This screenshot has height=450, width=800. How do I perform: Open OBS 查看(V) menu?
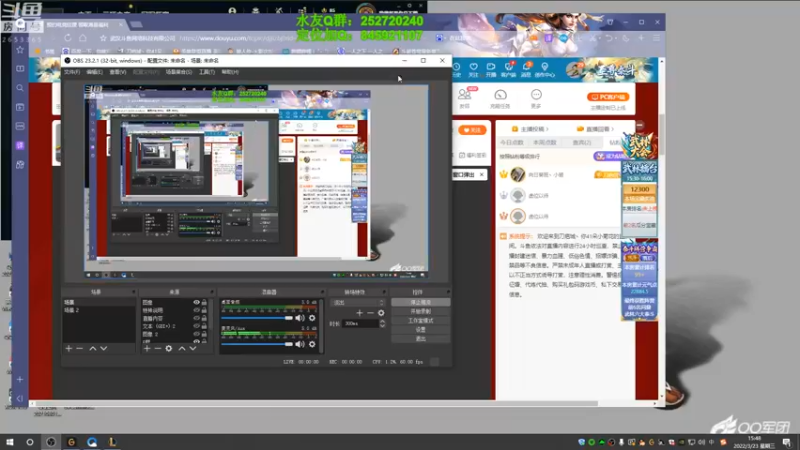tap(118, 72)
